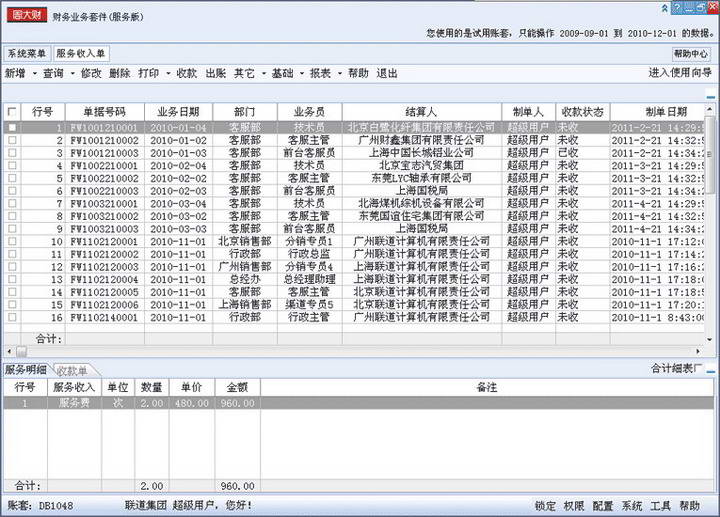Click the 进入使用向导 link

(680, 73)
